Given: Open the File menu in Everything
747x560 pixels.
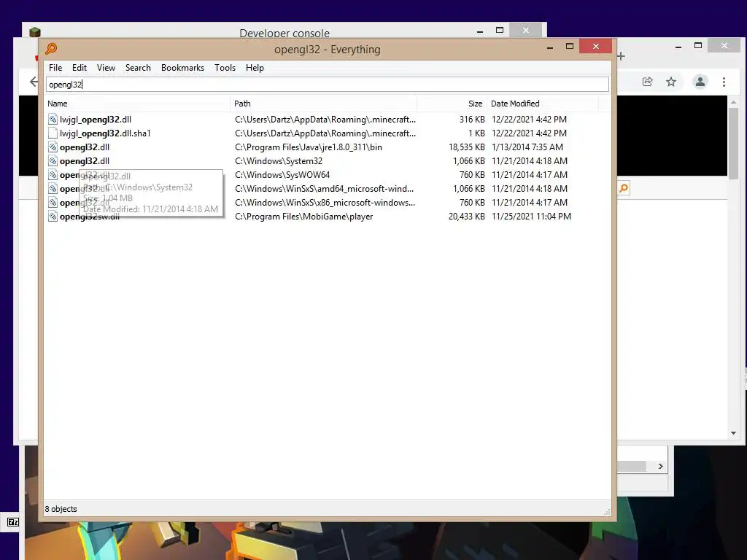Looking at the screenshot, I should [x=55, y=68].
